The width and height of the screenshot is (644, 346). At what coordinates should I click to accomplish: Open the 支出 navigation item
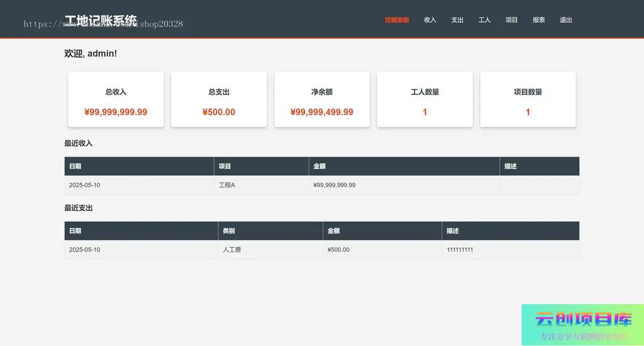pyautogui.click(x=457, y=20)
